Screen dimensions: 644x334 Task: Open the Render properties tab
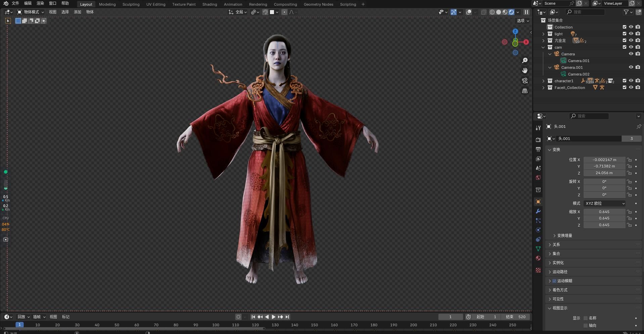(x=538, y=140)
